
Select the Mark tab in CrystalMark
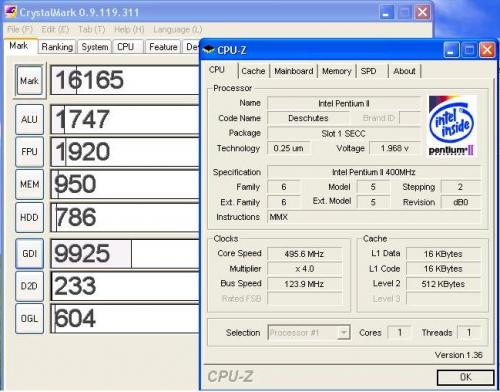19,46
